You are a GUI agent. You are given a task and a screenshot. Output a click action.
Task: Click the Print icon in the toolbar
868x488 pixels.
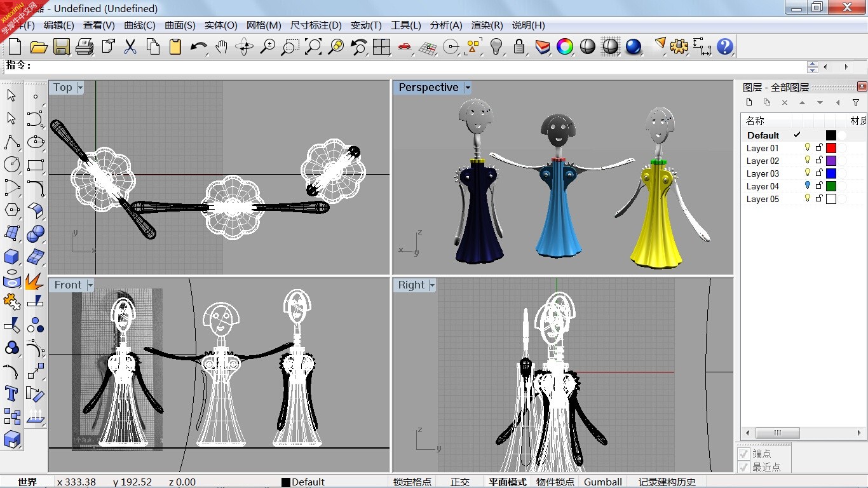85,46
